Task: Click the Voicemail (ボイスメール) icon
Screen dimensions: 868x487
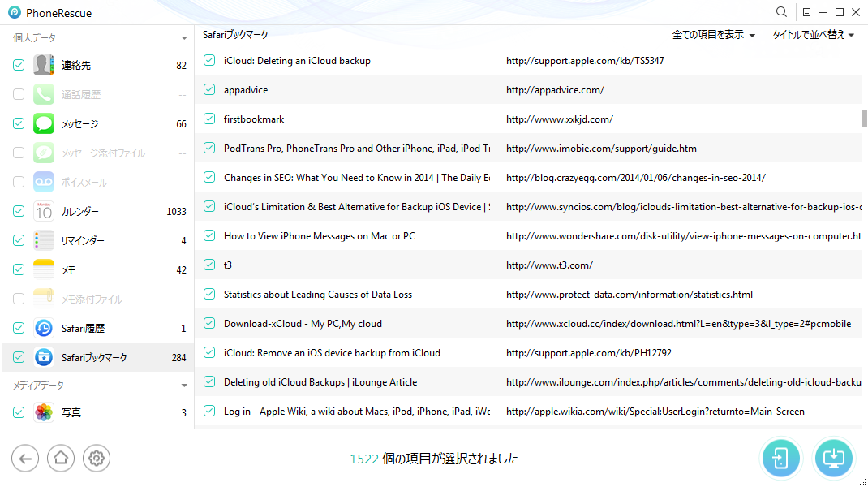Action: [44, 182]
